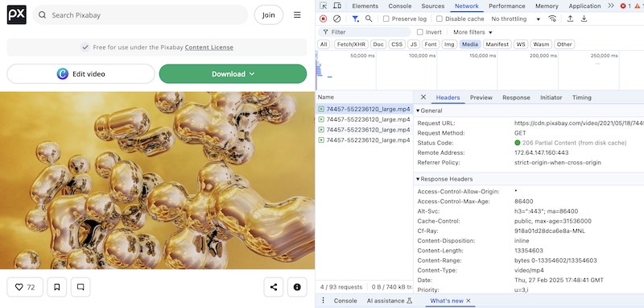
Task: Close the What's new drawer tab
Action: 469,301
